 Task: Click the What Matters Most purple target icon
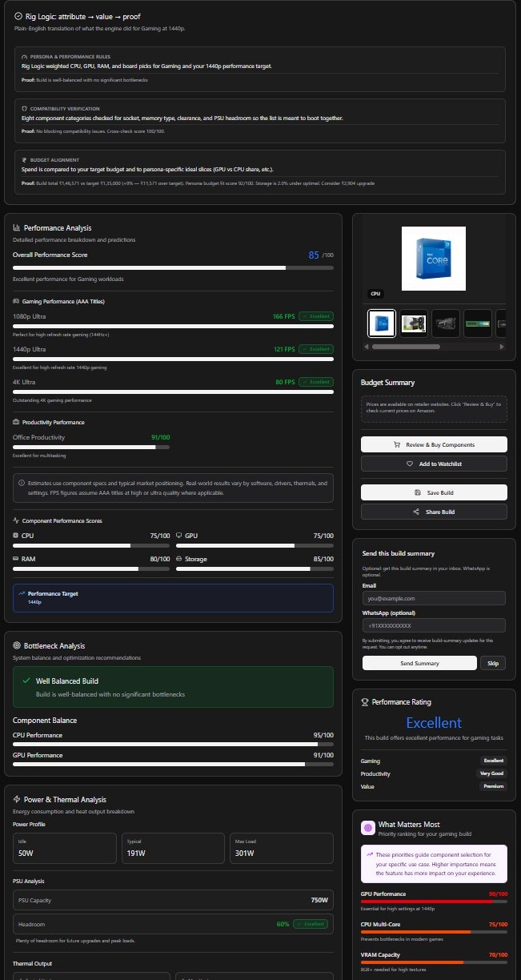pyautogui.click(x=368, y=828)
